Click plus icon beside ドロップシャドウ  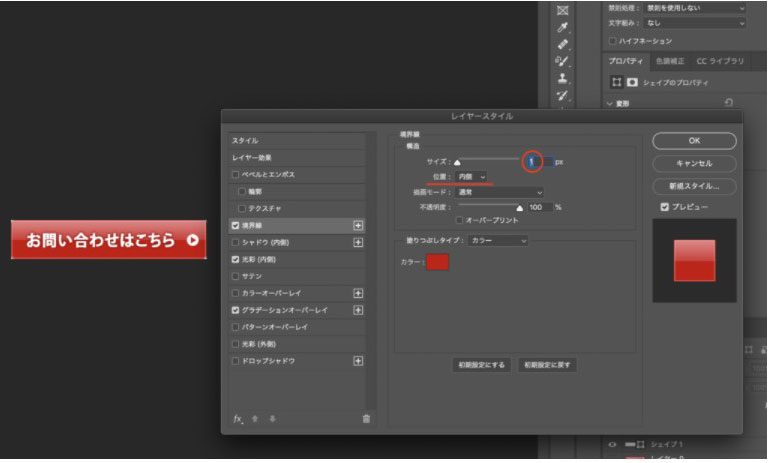tap(358, 361)
